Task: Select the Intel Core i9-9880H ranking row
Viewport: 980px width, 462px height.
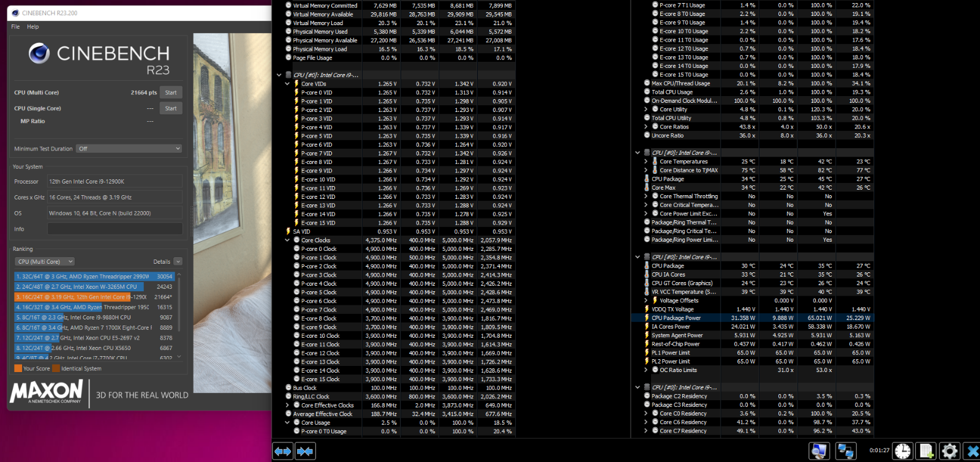Action: (x=94, y=318)
